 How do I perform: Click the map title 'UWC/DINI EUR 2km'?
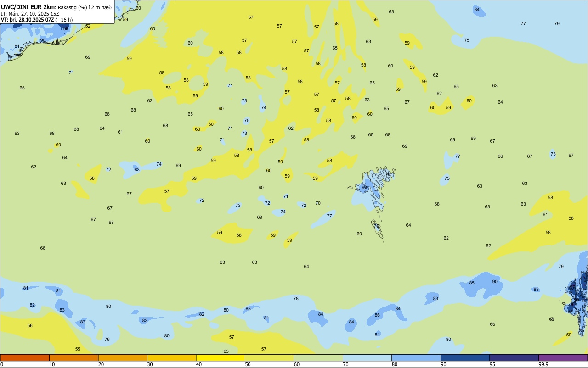click(28, 7)
